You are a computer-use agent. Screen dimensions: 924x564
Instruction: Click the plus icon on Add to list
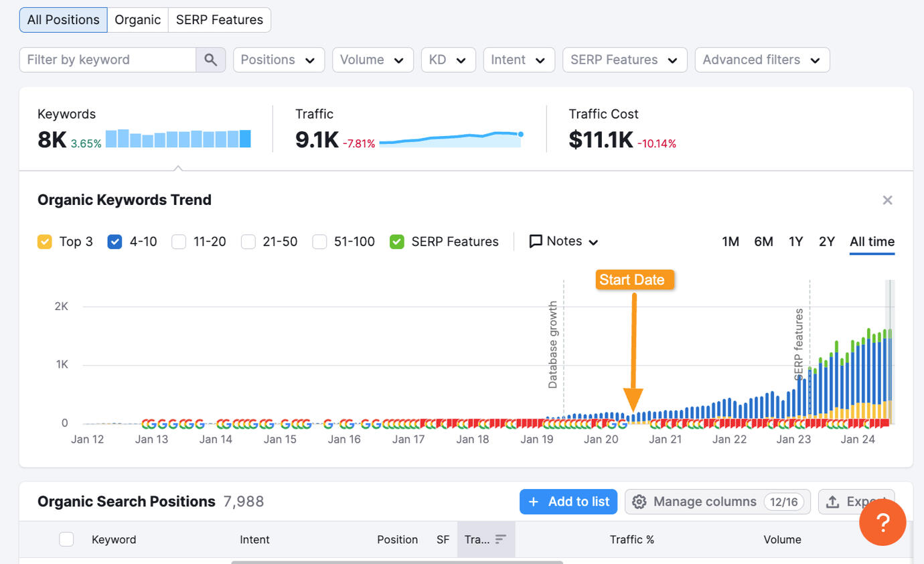coord(534,502)
